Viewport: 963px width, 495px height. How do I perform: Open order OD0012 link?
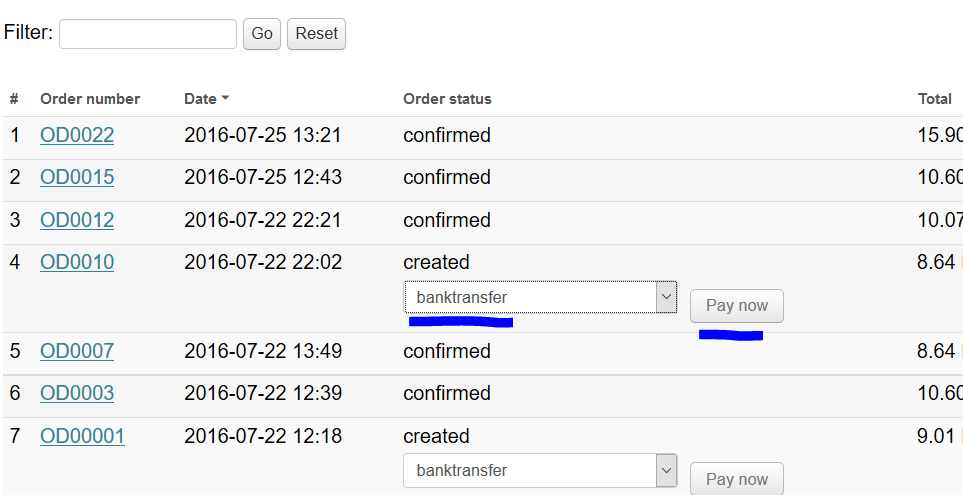click(77, 220)
